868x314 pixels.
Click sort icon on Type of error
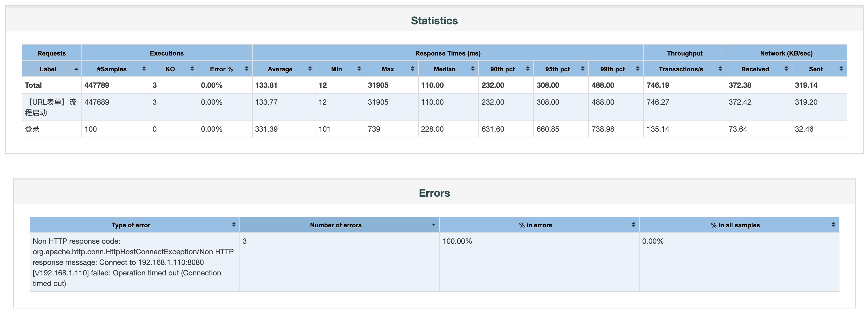click(233, 224)
